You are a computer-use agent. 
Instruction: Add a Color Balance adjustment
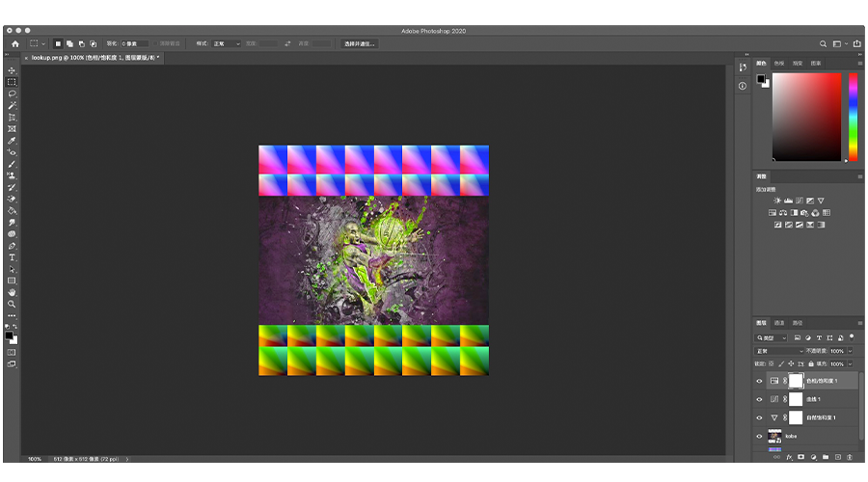(x=783, y=212)
